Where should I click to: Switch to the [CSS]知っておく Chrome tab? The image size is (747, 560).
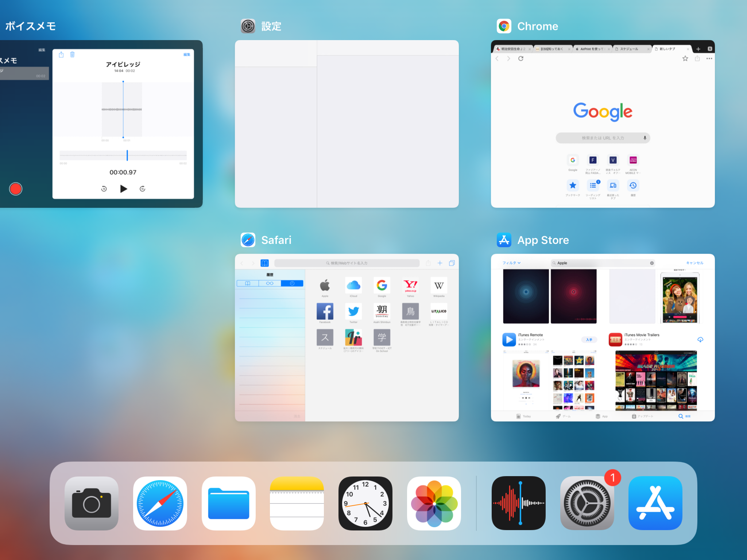pos(553,49)
